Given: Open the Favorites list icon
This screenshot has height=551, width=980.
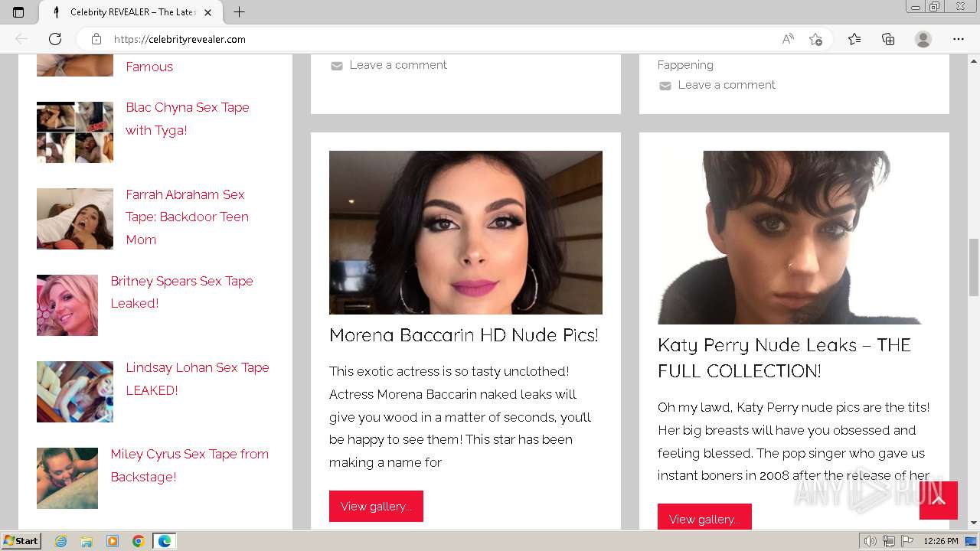Looking at the screenshot, I should pos(854,39).
